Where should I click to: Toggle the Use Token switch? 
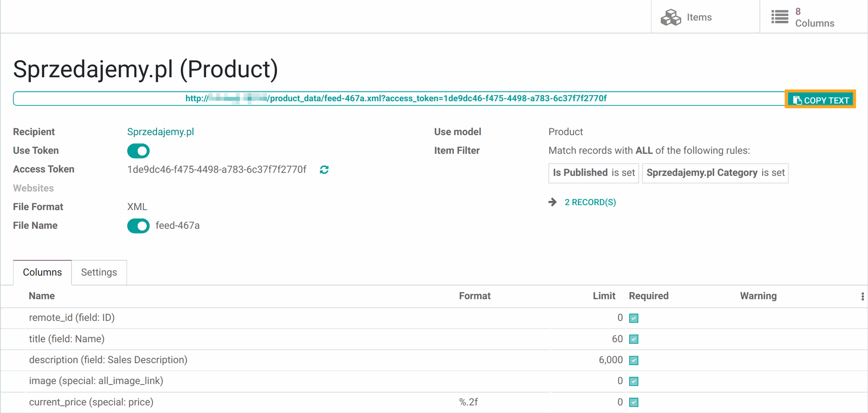(x=138, y=151)
